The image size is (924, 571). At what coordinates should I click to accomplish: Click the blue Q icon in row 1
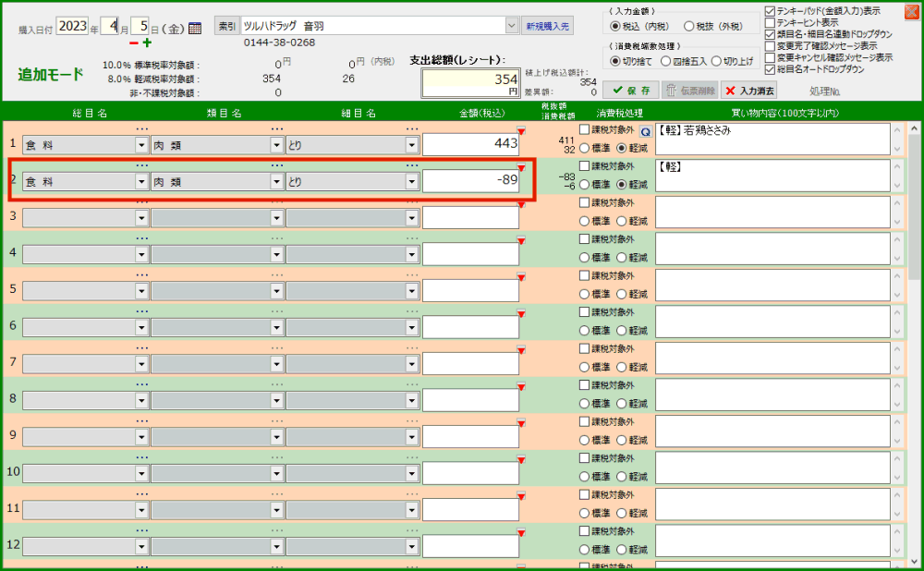click(646, 132)
